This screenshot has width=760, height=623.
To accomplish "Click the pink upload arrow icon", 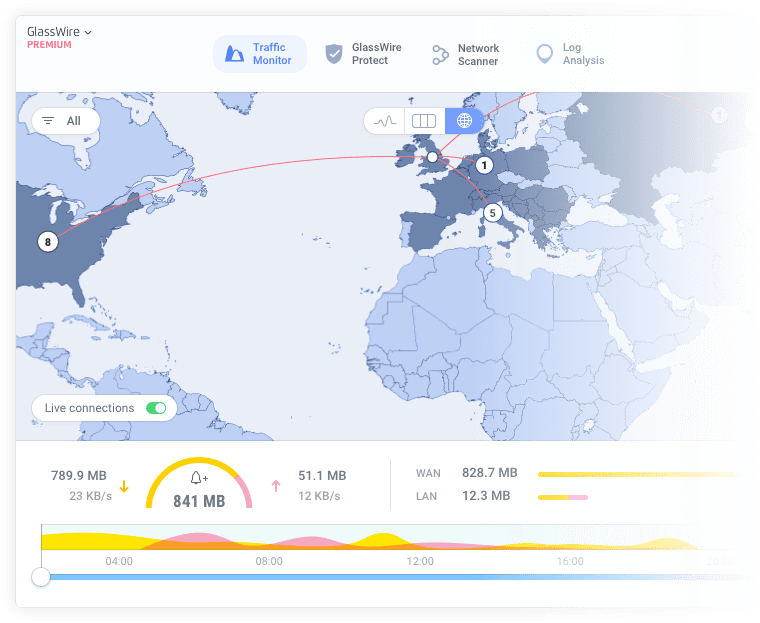I will (276, 487).
